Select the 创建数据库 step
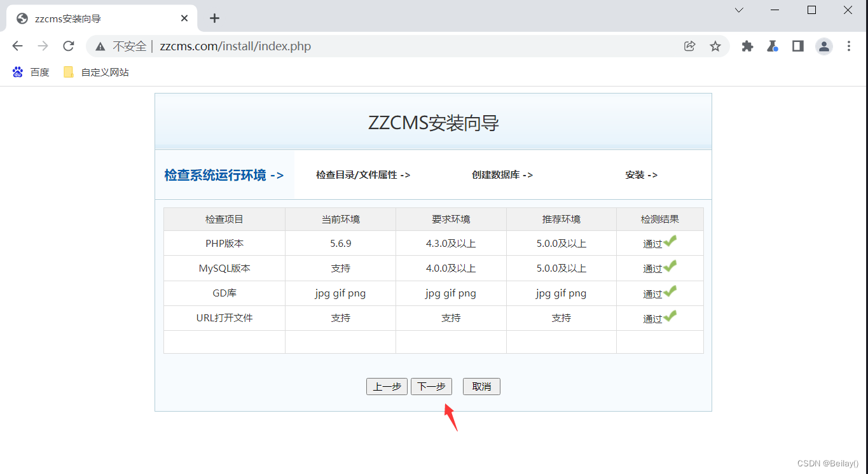This screenshot has height=474, width=868. [x=502, y=175]
